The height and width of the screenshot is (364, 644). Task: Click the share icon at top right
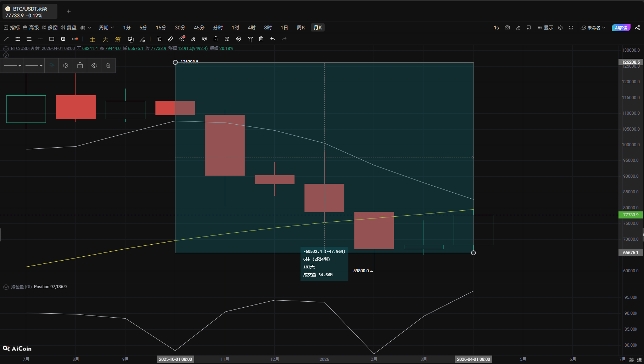click(x=637, y=28)
